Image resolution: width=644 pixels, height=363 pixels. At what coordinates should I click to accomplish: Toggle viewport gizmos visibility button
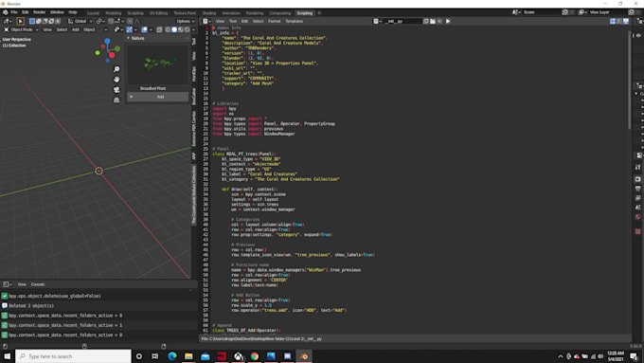[130, 29]
